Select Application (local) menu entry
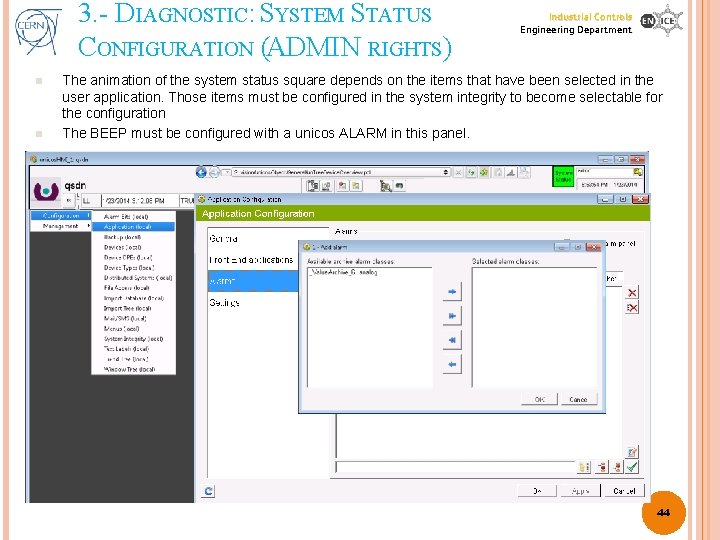 133,227
